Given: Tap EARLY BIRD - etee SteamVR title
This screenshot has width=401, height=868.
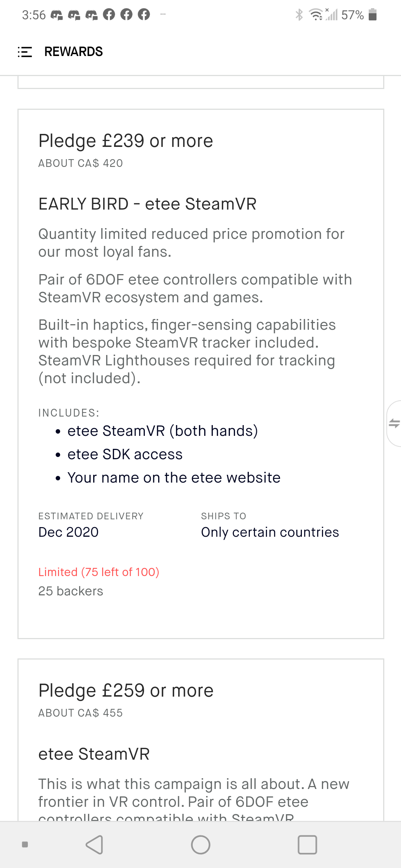Looking at the screenshot, I should pos(147,204).
